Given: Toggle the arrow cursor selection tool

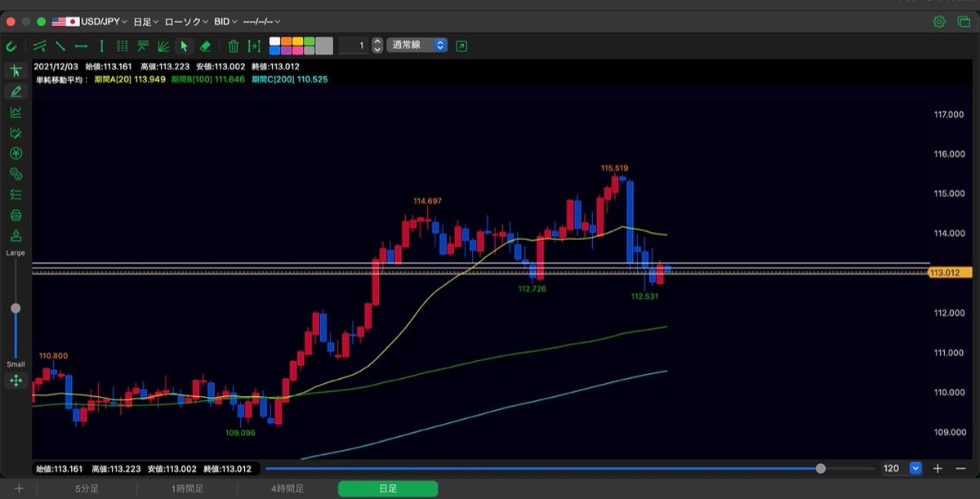Looking at the screenshot, I should click(184, 46).
